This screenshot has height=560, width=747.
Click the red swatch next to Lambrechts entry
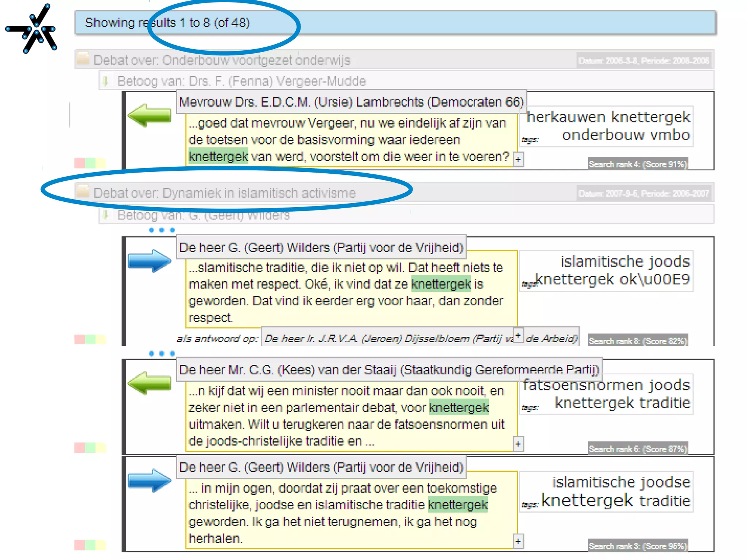pyautogui.click(x=79, y=163)
